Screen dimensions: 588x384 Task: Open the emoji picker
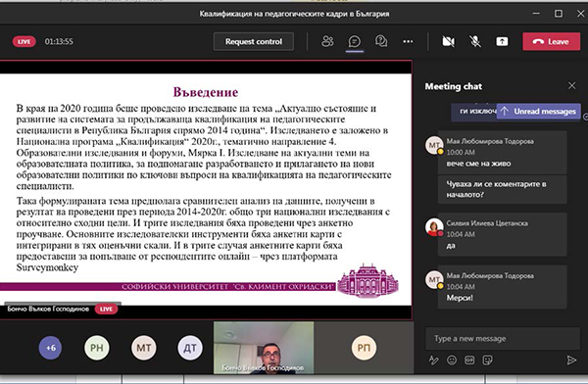[x=452, y=360]
